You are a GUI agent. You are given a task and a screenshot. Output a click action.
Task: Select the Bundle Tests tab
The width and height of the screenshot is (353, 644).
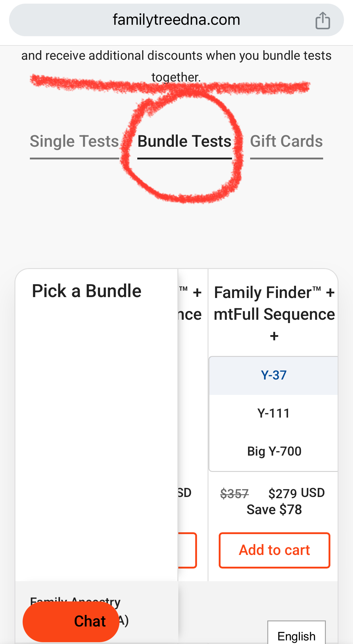[x=184, y=141]
